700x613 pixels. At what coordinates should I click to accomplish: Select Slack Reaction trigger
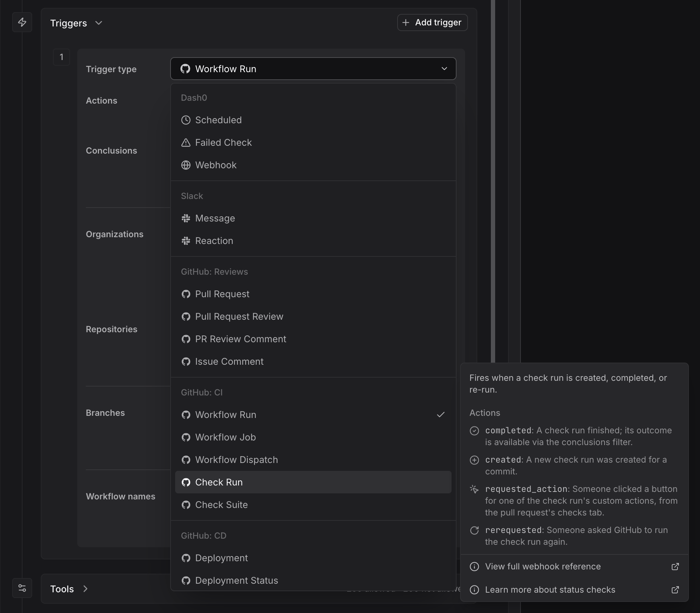[x=313, y=241]
